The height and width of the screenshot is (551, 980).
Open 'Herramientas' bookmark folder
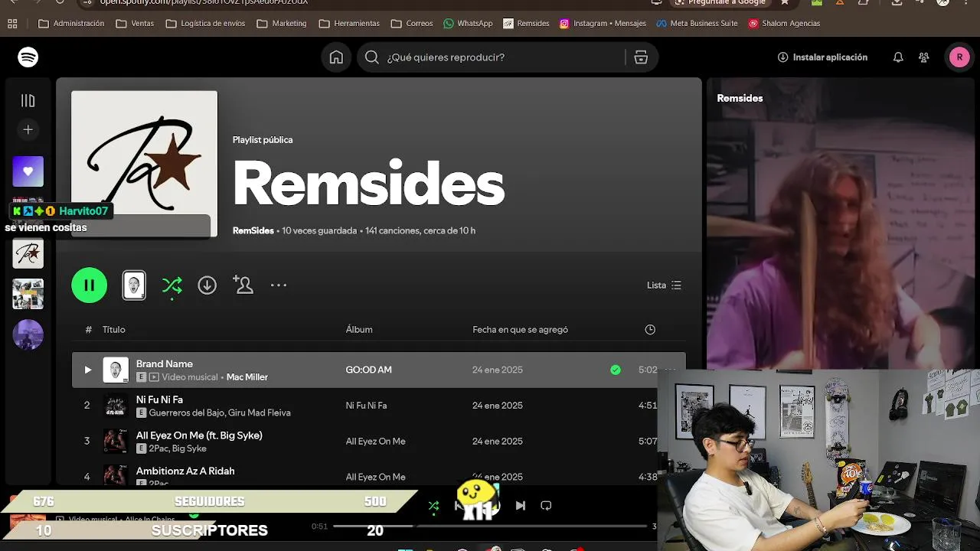[x=349, y=24]
